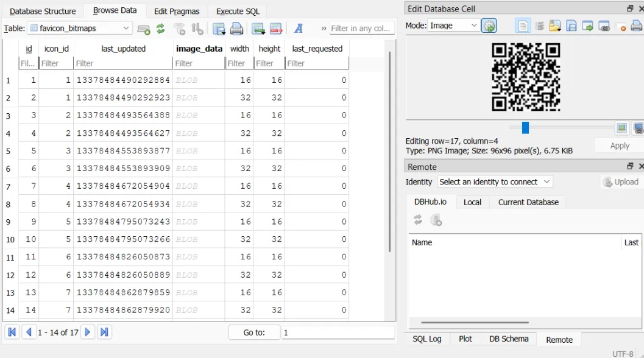
Task: Click the set cell as NULL icon
Action: coord(620,26)
